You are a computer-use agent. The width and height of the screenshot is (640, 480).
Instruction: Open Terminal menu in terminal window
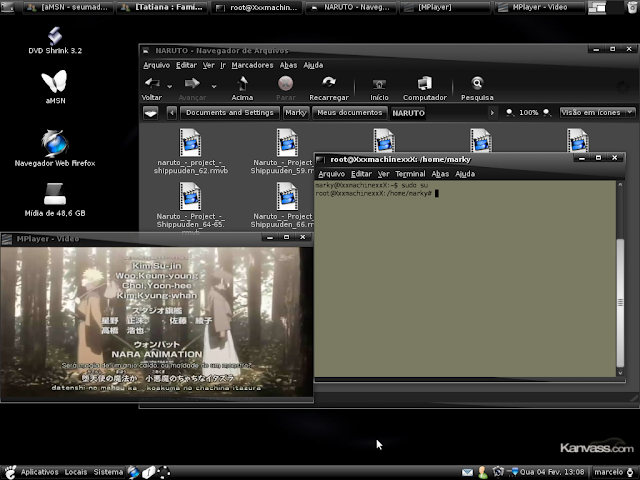[410, 174]
